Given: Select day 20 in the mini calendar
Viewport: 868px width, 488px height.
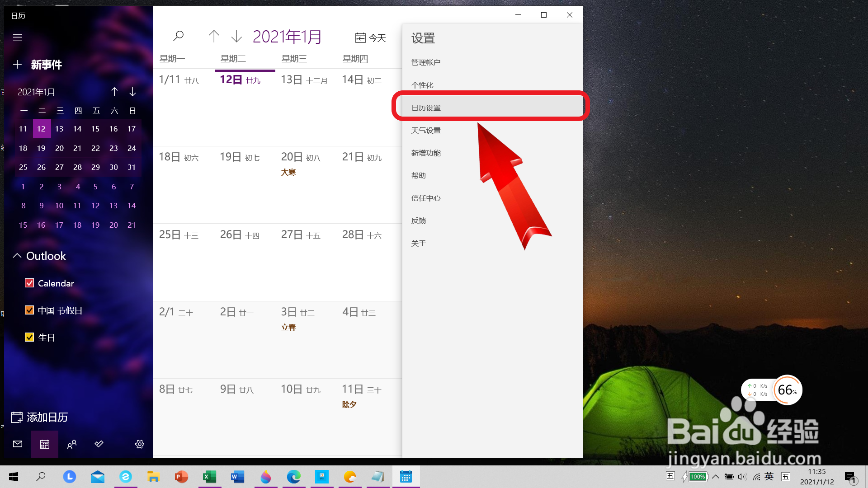Looking at the screenshot, I should click(x=59, y=148).
